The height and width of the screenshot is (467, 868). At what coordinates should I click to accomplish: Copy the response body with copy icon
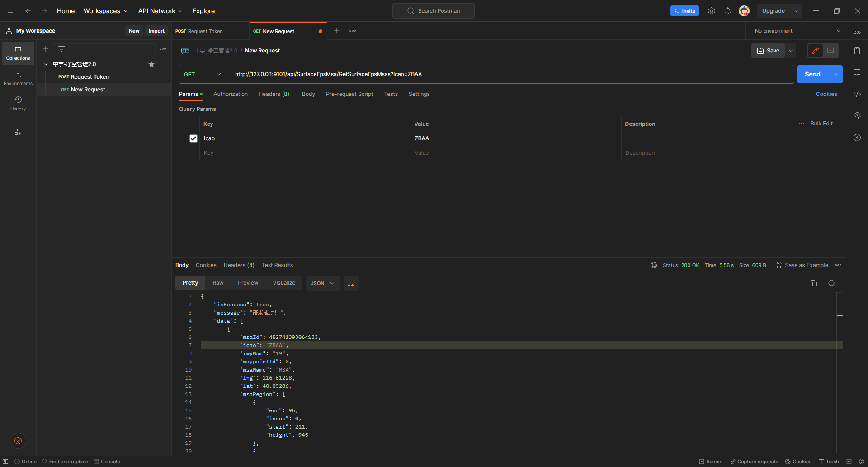click(x=814, y=283)
